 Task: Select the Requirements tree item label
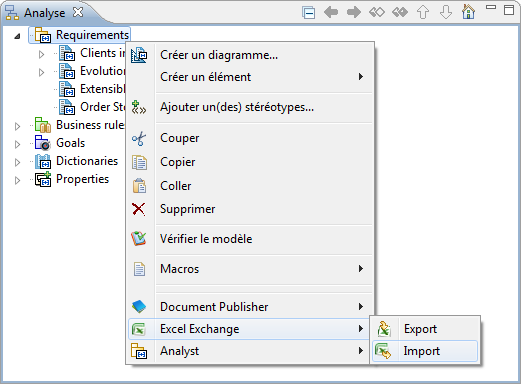coord(92,35)
